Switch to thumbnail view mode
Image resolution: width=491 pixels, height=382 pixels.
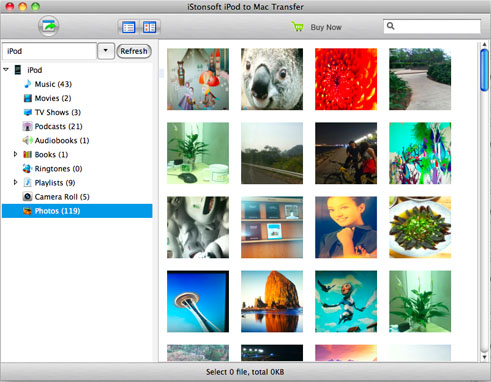[149, 27]
